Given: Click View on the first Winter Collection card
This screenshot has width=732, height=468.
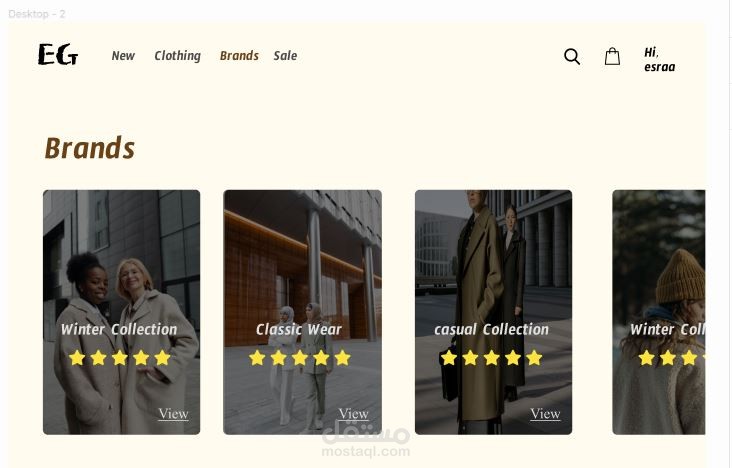Looking at the screenshot, I should 173,414.
